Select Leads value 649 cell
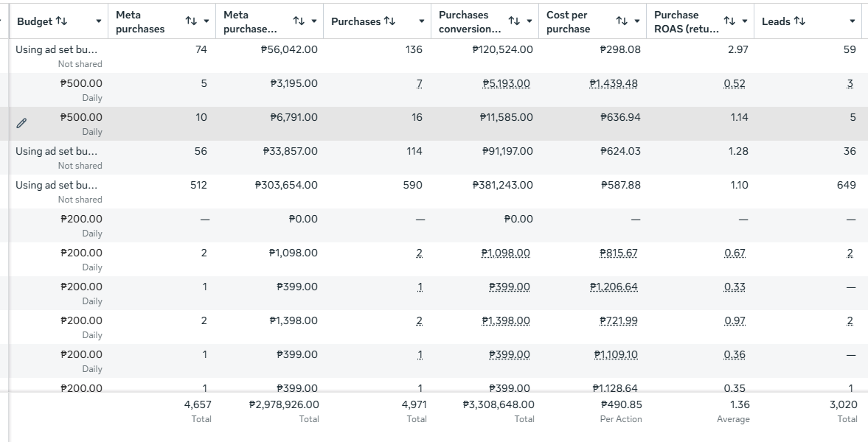868x442 pixels. (846, 185)
